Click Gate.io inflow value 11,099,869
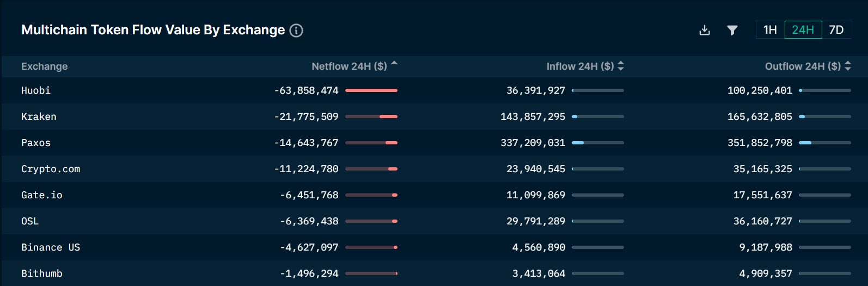The width and height of the screenshot is (868, 286). [536, 195]
